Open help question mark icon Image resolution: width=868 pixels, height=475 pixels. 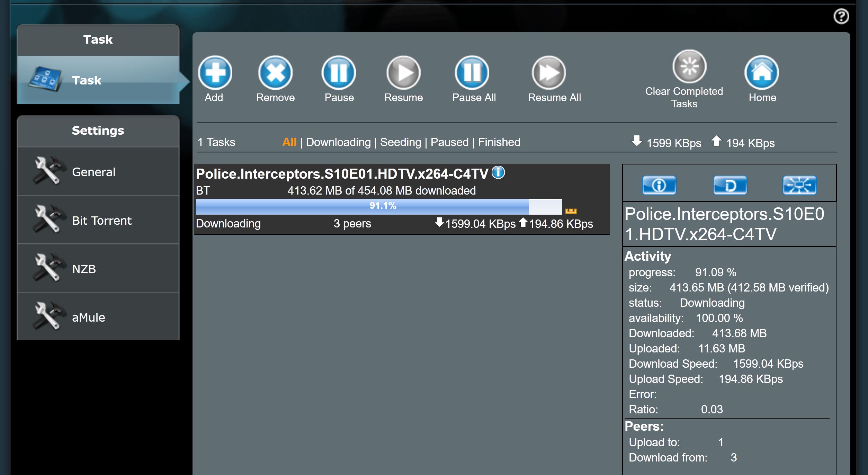841,16
